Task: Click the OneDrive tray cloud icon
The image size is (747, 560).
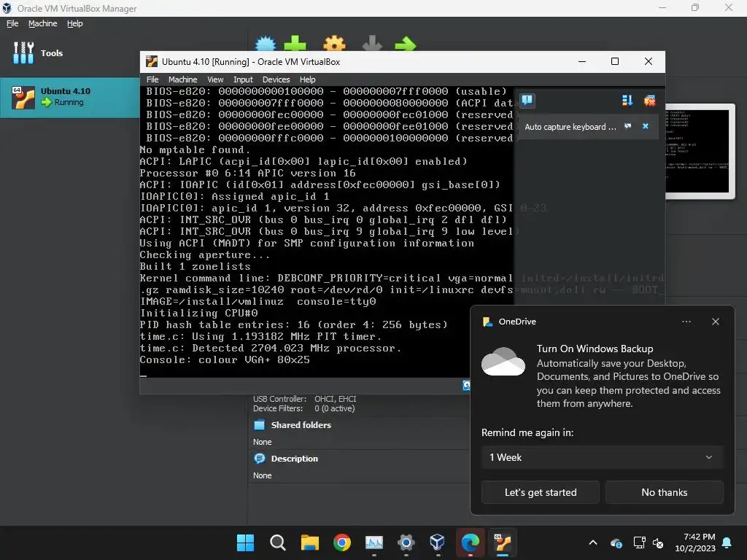Action: (x=616, y=542)
